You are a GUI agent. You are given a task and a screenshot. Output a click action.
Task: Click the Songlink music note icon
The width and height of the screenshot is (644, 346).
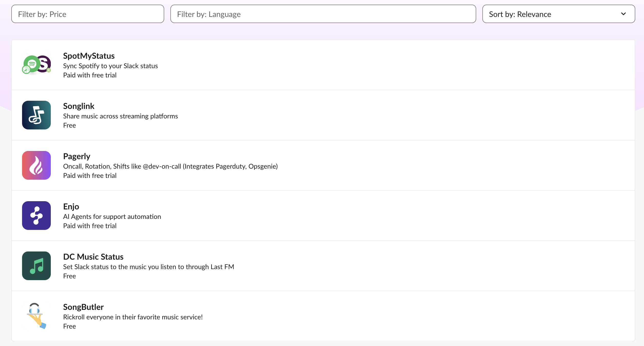tap(36, 115)
